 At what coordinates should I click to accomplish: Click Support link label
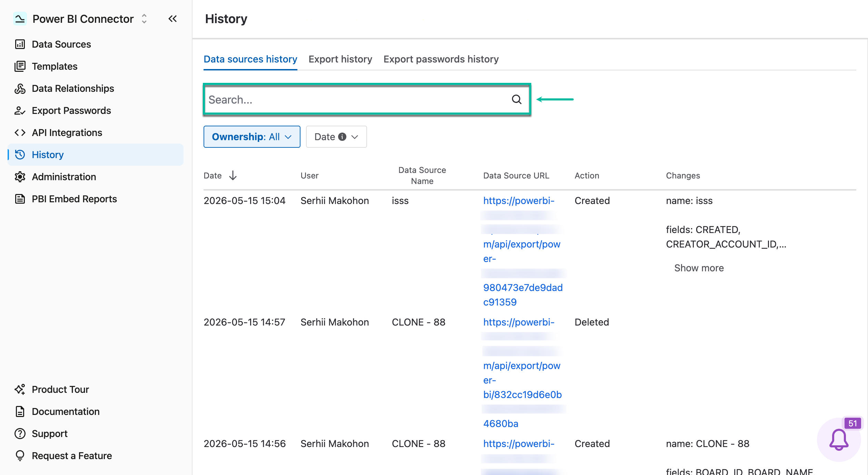(50, 434)
